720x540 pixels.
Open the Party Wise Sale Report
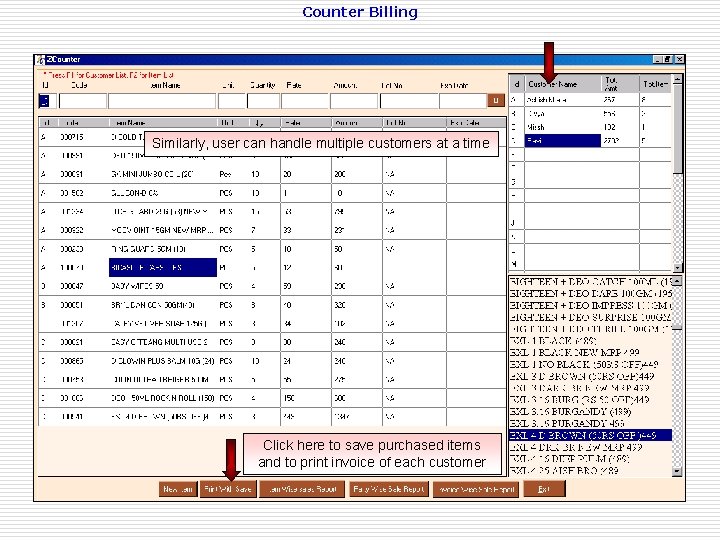pos(388,489)
